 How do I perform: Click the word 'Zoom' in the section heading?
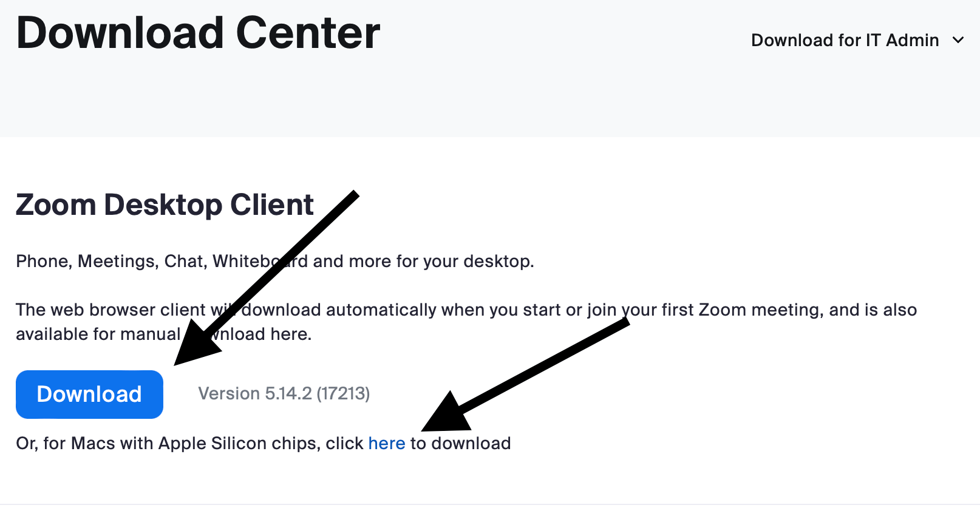56,205
